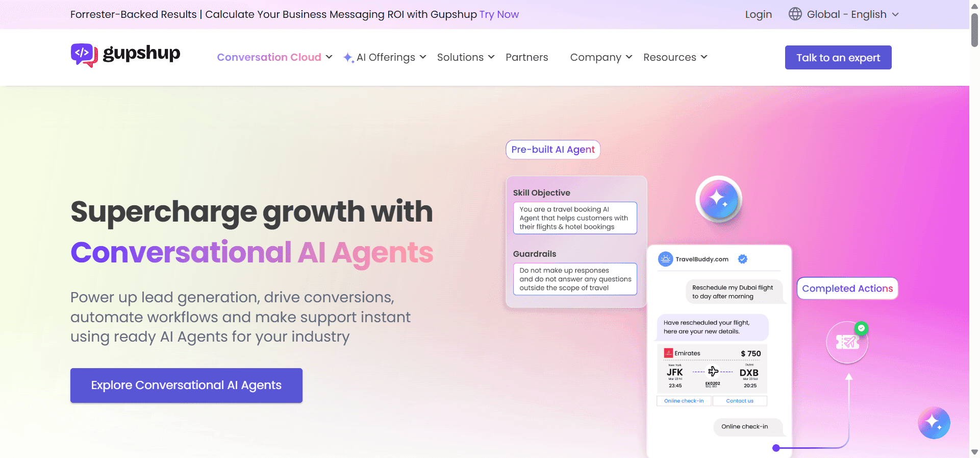Click the green checkmark on the ticket circle

point(861,328)
